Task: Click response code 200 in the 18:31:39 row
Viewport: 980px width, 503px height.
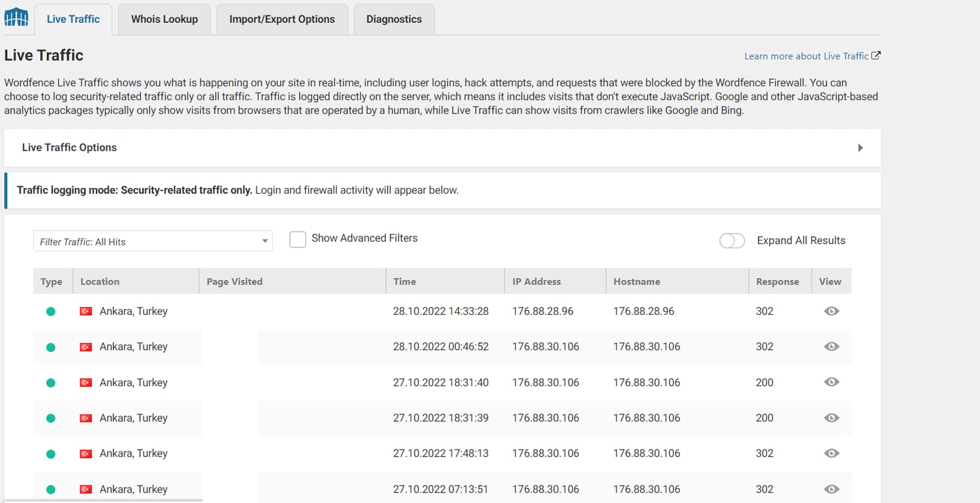Action: point(765,418)
